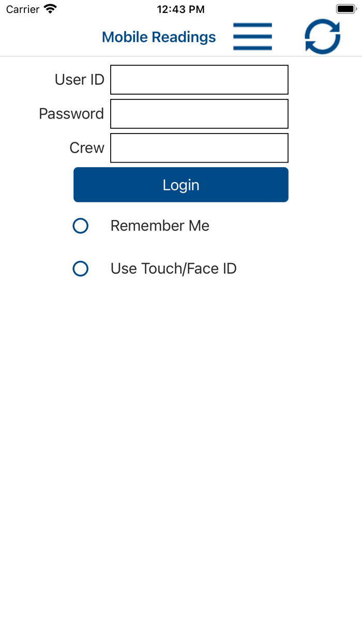Tap the sync refresh icon
The height and width of the screenshot is (644, 362).
pyautogui.click(x=322, y=36)
